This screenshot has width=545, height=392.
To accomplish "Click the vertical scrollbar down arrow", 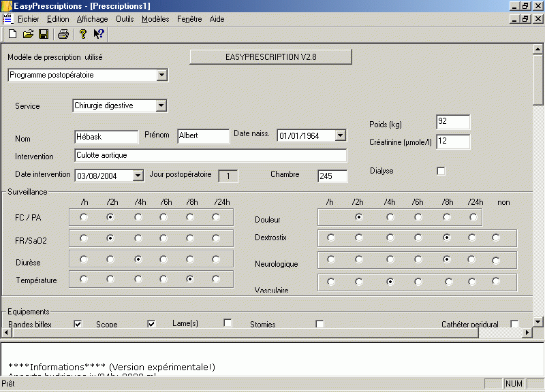I will (538, 322).
